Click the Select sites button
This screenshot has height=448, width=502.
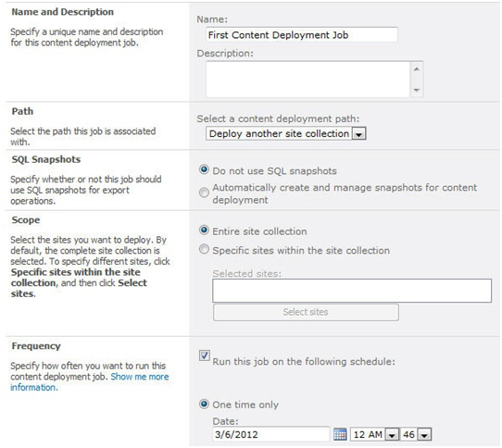(x=306, y=312)
